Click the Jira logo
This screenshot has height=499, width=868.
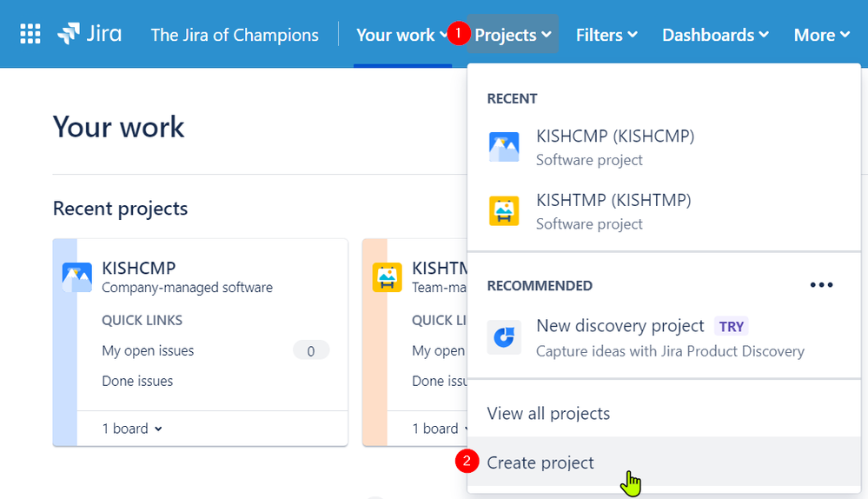click(x=89, y=34)
